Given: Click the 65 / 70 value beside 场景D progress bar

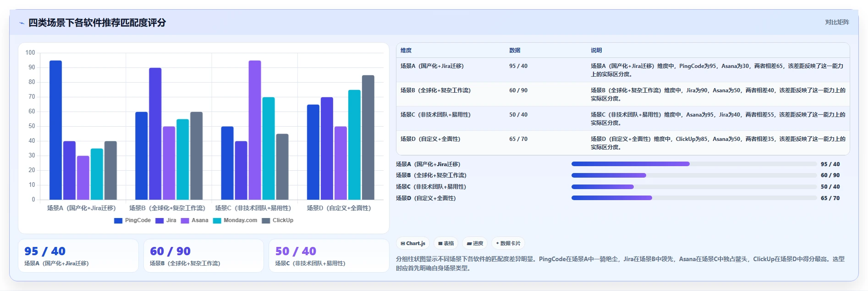Looking at the screenshot, I should 830,198.
